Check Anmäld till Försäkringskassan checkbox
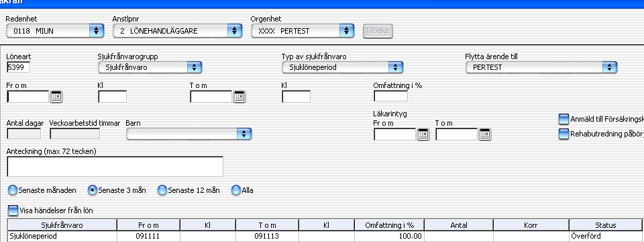The height and width of the screenshot is (242, 644). (564, 120)
